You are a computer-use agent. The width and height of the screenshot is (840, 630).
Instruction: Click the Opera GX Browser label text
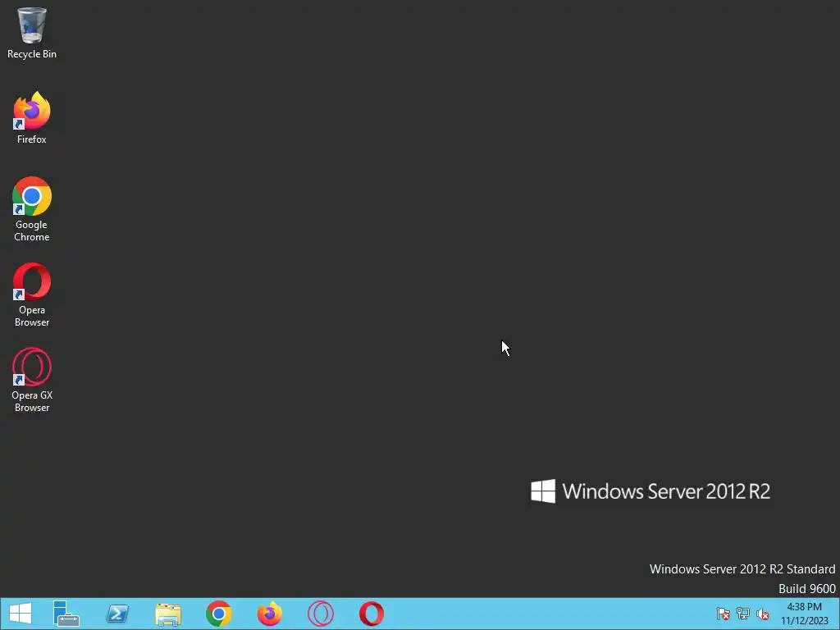(32, 401)
